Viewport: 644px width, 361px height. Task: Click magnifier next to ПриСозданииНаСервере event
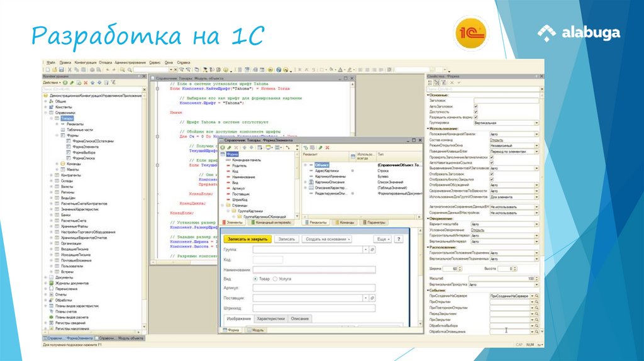[x=536, y=296]
